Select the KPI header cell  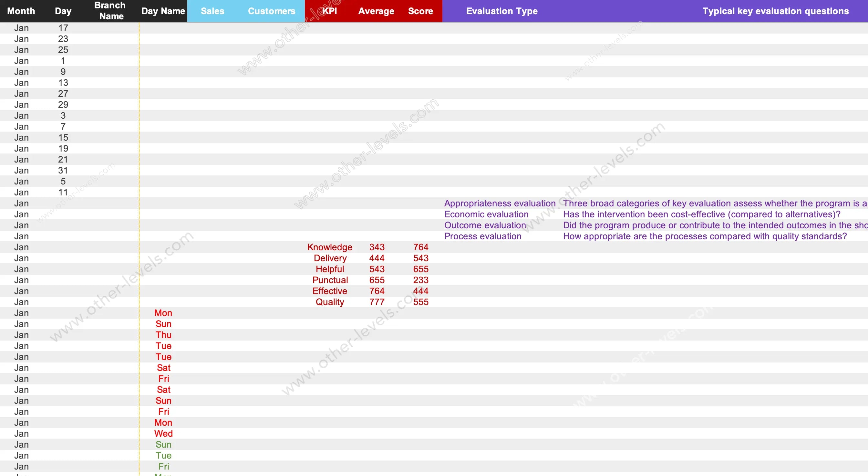pyautogui.click(x=329, y=11)
